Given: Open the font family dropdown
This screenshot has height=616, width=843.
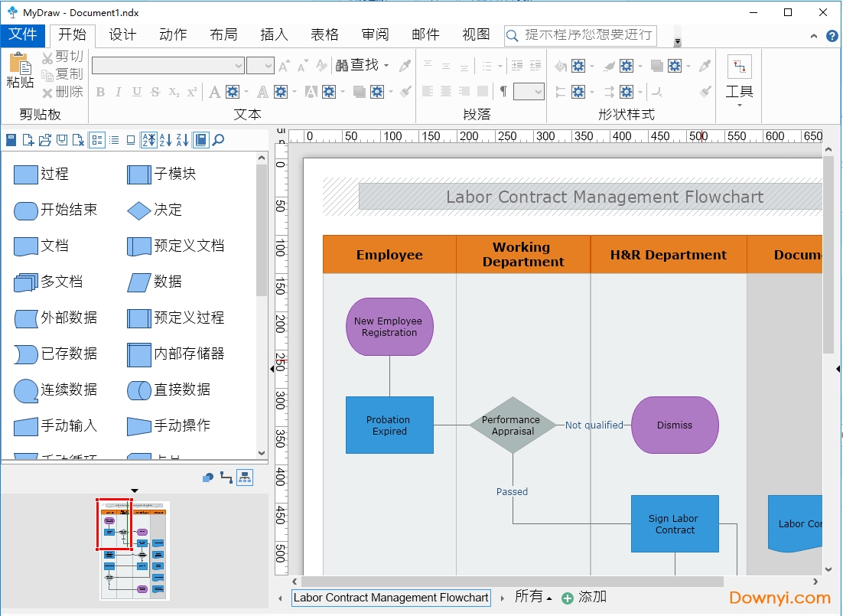Looking at the screenshot, I should point(239,66).
